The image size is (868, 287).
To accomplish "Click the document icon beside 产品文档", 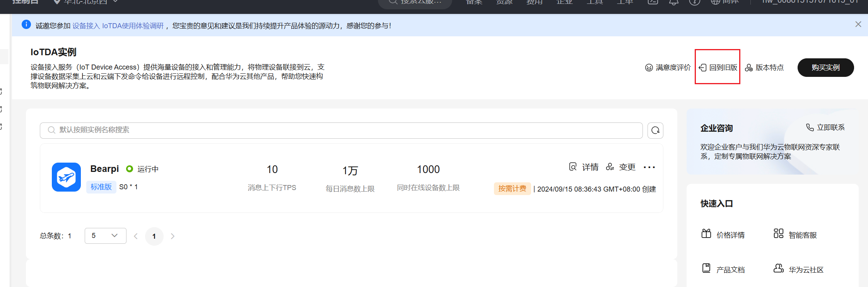I will point(706,268).
